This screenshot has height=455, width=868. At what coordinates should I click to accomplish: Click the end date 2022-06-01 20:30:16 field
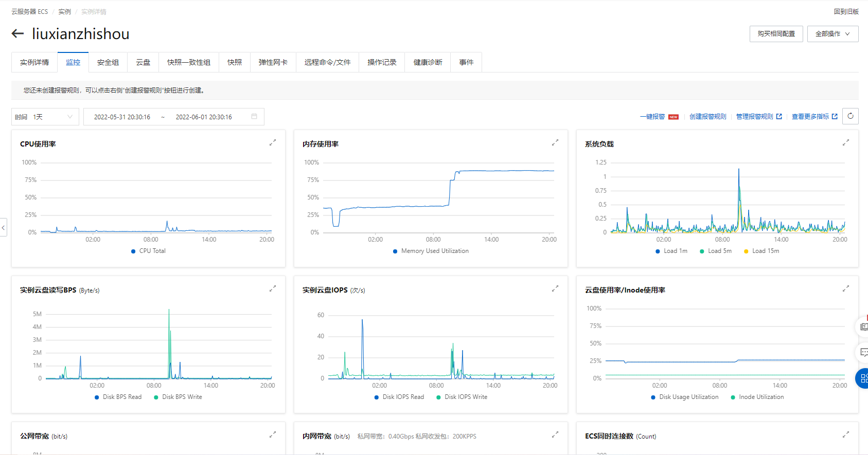(204, 117)
